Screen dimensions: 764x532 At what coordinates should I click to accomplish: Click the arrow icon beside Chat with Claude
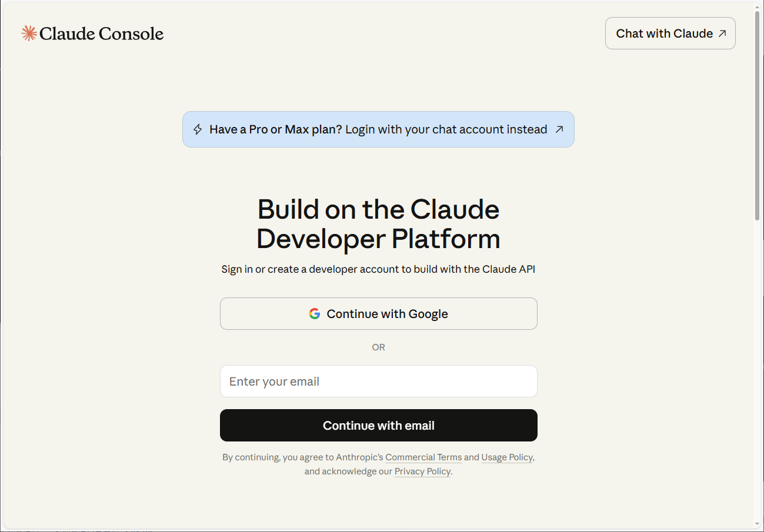coord(722,34)
